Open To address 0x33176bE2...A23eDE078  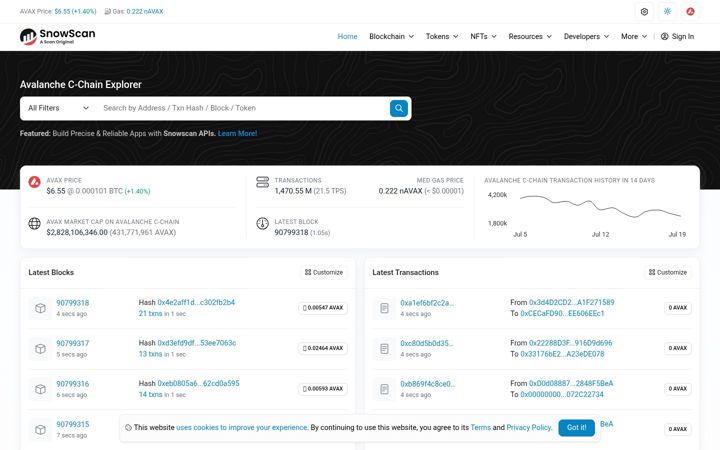[x=562, y=354]
